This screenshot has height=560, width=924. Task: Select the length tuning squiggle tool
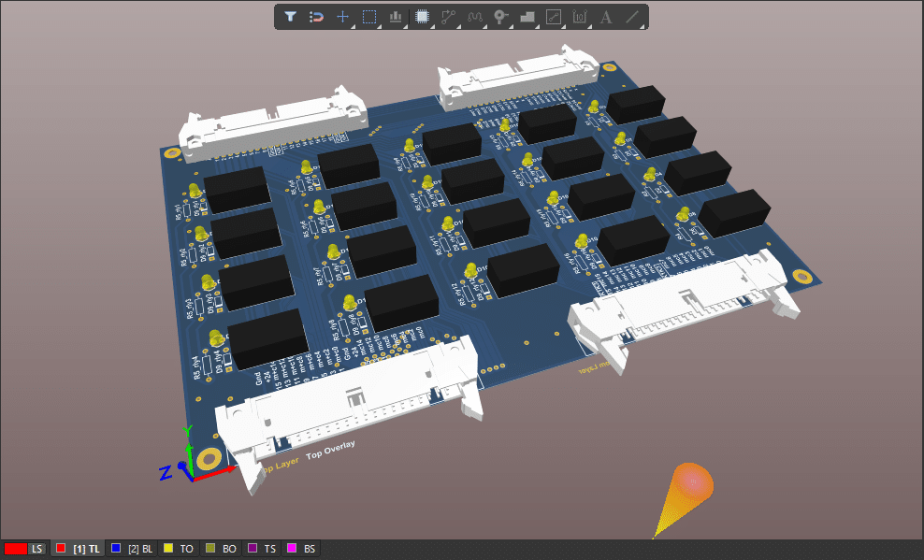[477, 17]
